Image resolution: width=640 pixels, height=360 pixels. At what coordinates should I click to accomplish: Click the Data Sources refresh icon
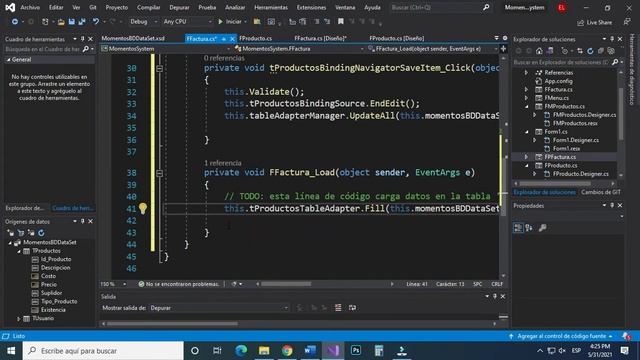click(41, 233)
